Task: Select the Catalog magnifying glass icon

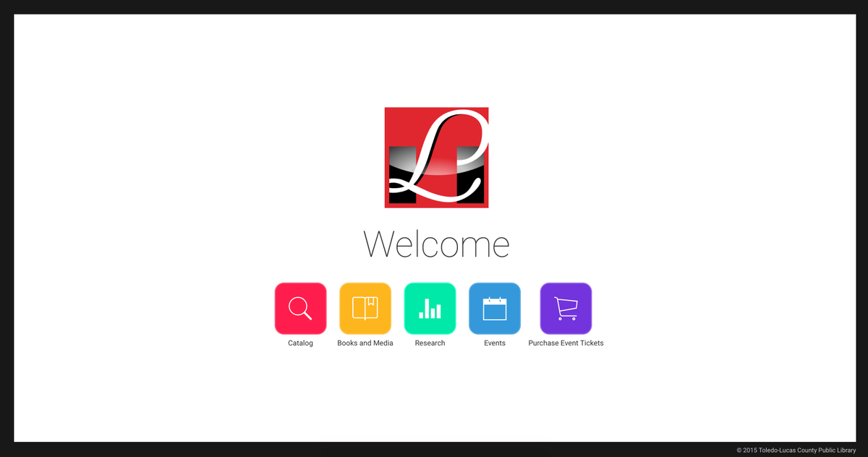Action: pos(300,308)
